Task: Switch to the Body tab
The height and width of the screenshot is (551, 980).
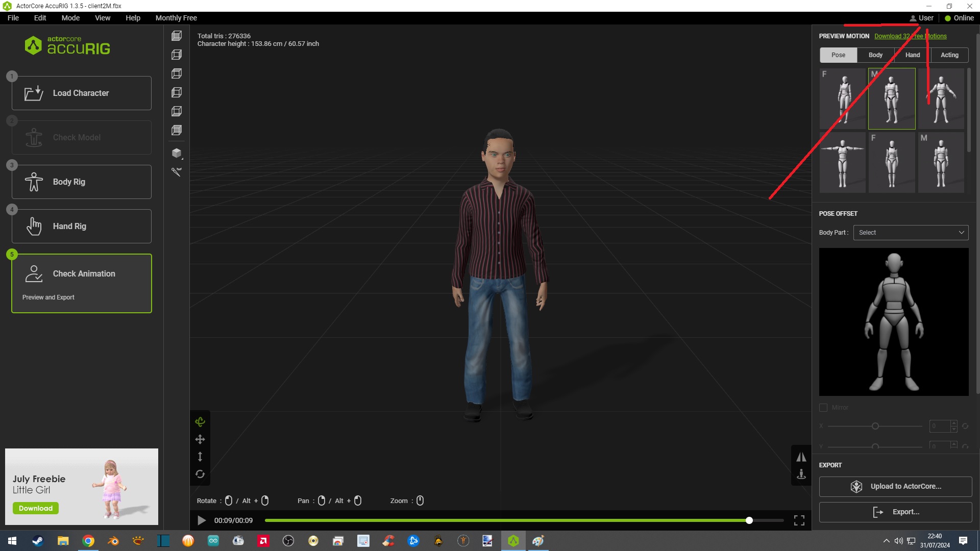Action: point(875,55)
